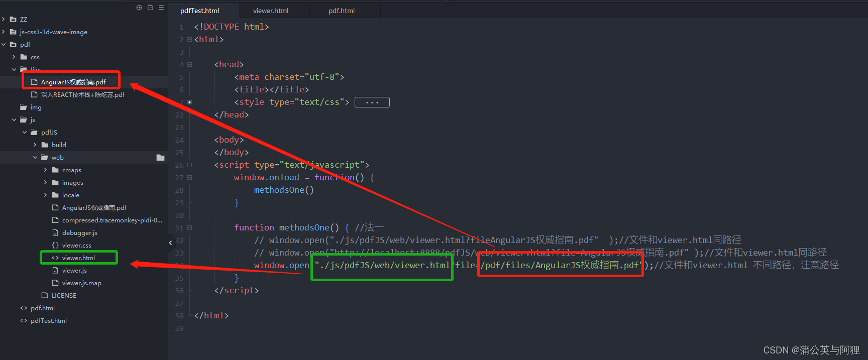Click the viewer.css braces icon
Screen dimensions: 868x360
[55, 245]
